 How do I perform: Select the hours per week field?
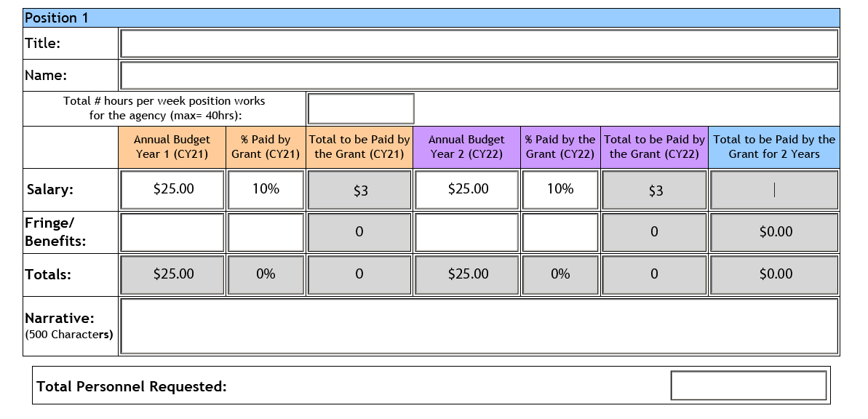click(x=360, y=108)
